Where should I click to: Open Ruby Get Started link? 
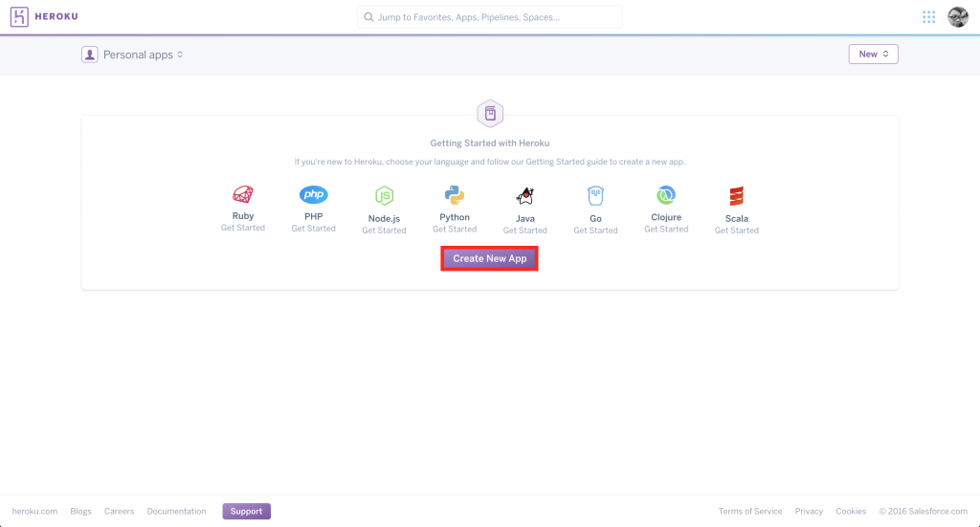[242, 228]
